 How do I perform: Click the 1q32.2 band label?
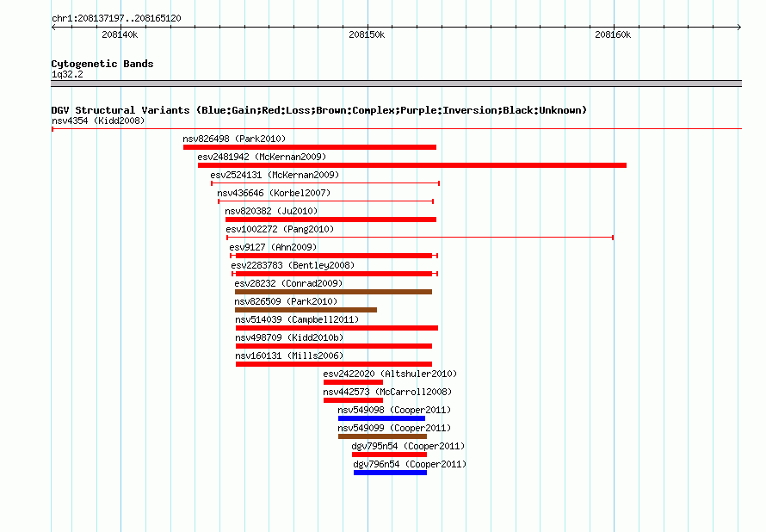[x=67, y=74]
